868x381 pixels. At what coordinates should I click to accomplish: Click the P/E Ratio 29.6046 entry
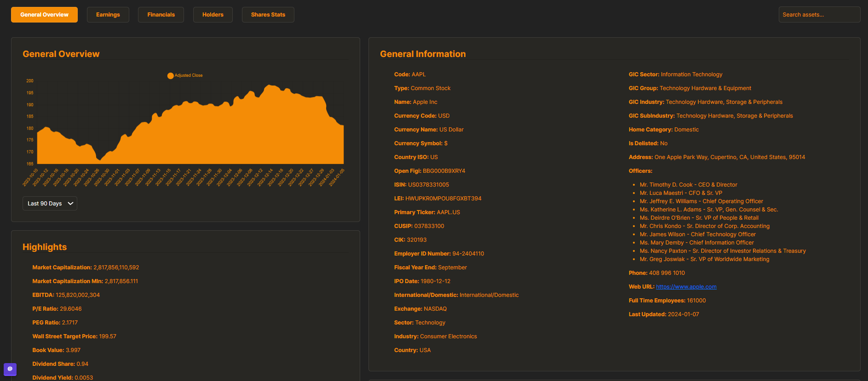(57, 309)
